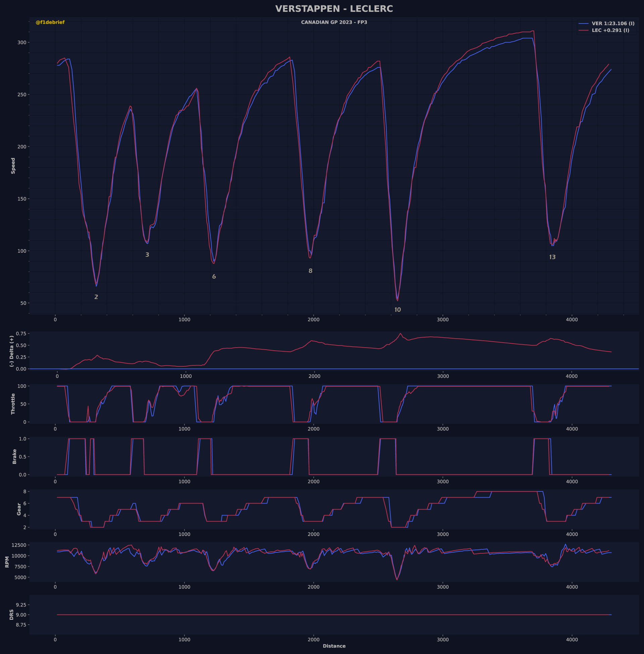Screen dimensions: 644x654
Task: Click the Distance label at chart bottom
Action: (x=334, y=646)
